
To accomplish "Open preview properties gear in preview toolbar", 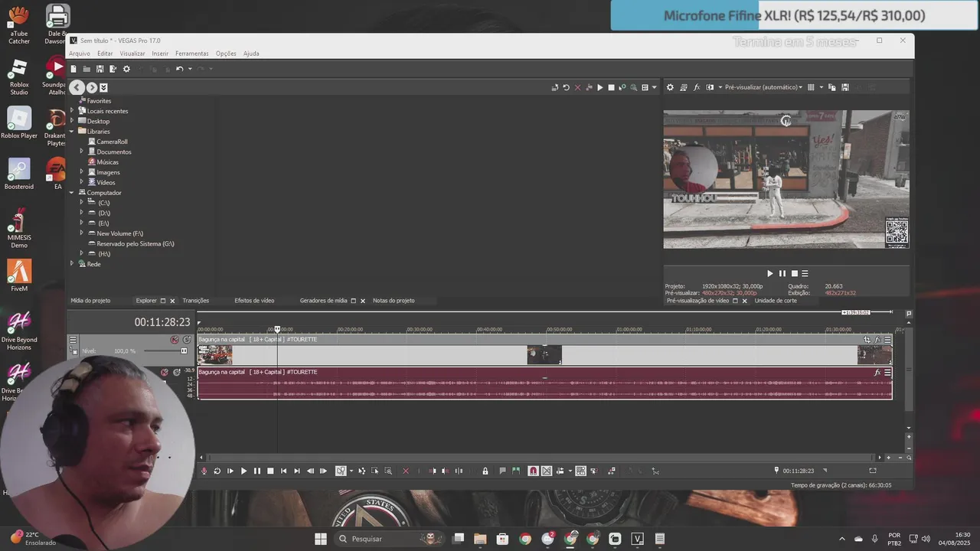I will pyautogui.click(x=670, y=87).
